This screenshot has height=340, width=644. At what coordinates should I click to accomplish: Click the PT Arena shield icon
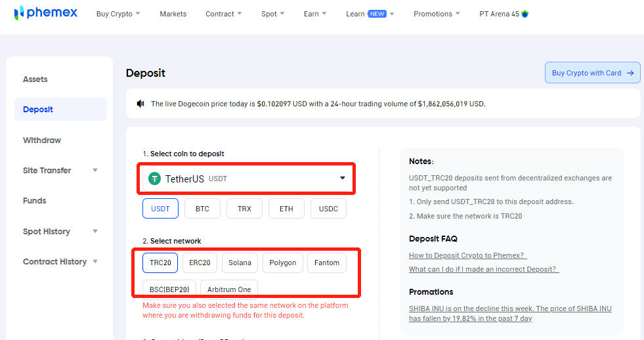[x=525, y=14]
